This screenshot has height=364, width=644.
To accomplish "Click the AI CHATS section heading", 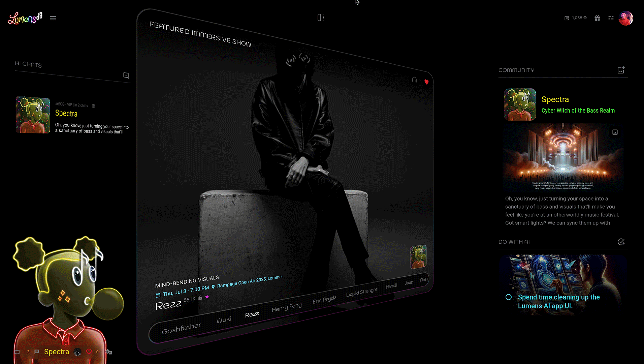I will (28, 64).
